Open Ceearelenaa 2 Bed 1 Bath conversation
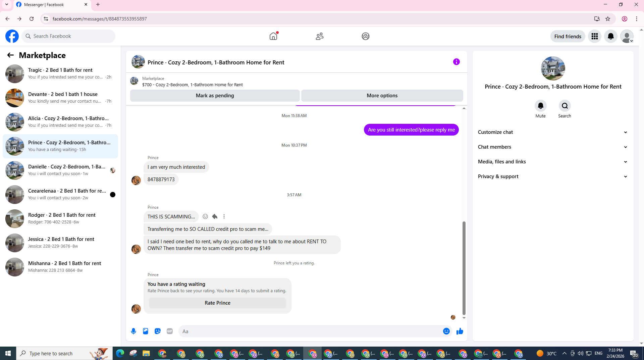This screenshot has width=644, height=360. coord(60,195)
